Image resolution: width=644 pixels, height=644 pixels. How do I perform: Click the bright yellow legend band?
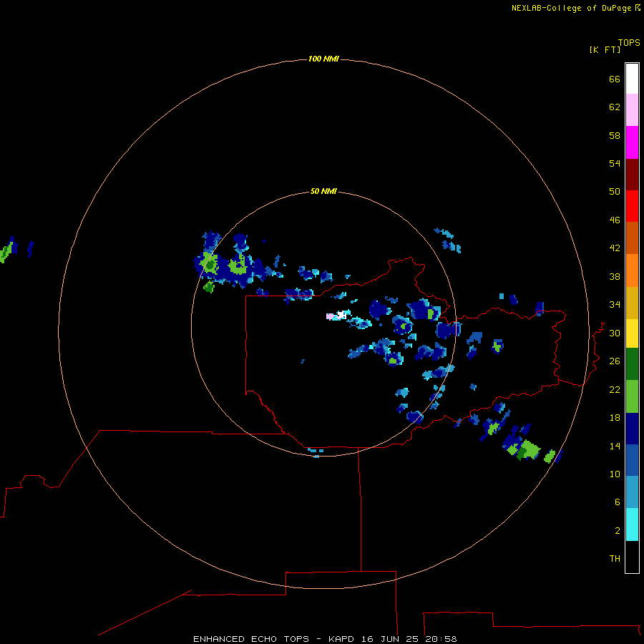(x=632, y=333)
